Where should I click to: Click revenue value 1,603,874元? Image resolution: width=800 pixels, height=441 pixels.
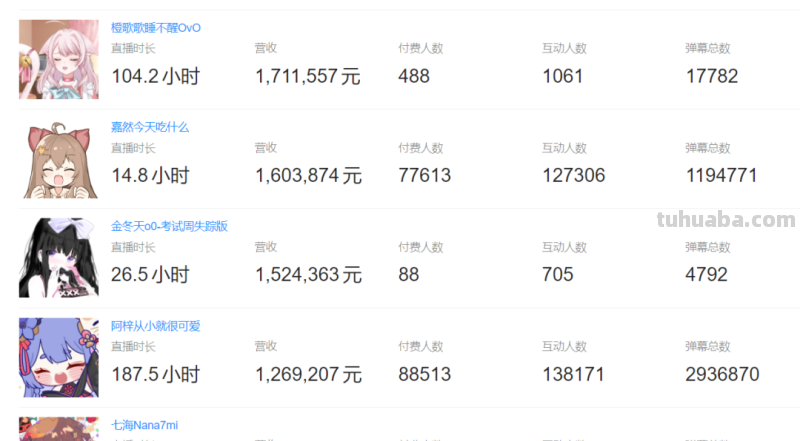(308, 176)
